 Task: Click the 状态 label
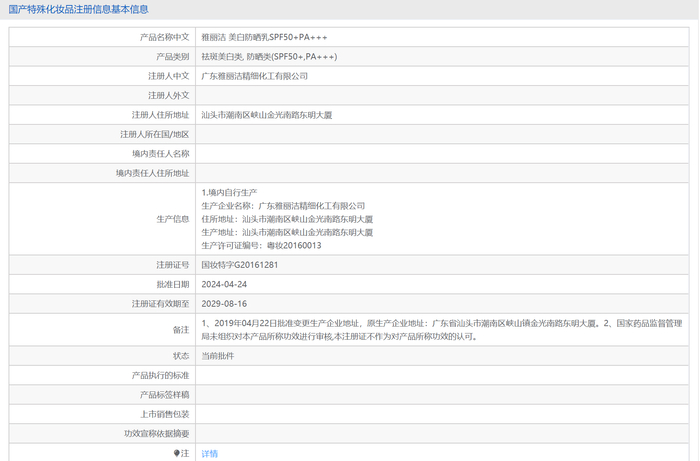[181, 356]
